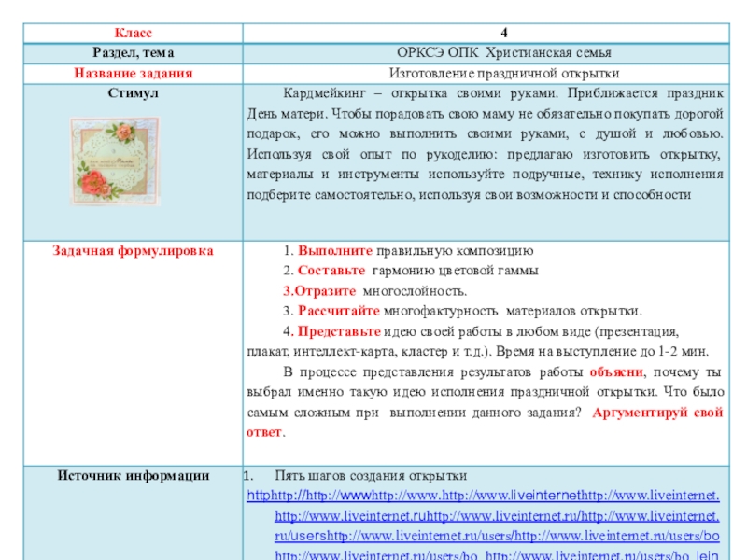Select the 'Раздел, тема' row label

(x=133, y=54)
